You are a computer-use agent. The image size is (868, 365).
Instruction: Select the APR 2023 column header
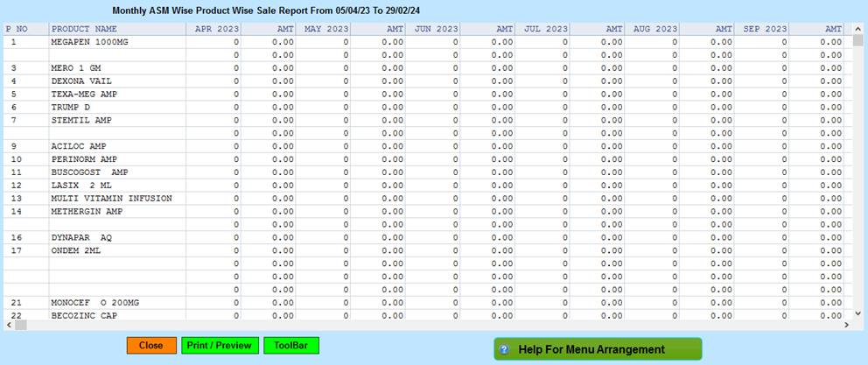pos(215,29)
